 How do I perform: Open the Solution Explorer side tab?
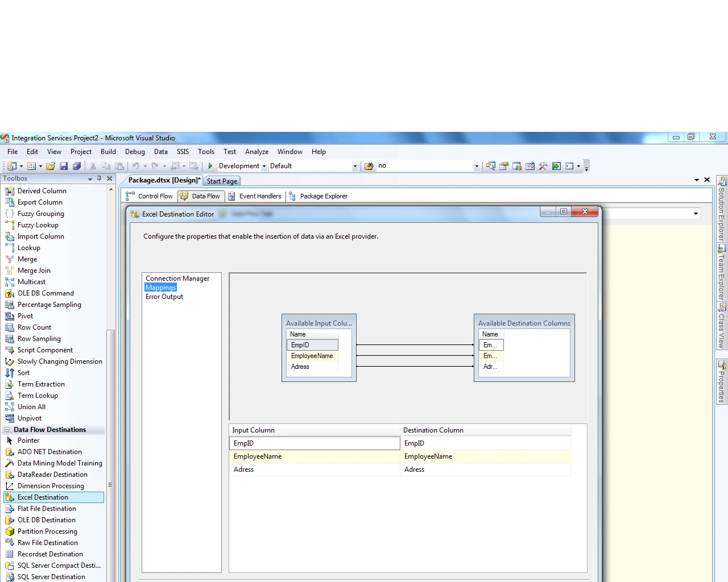pos(722,209)
